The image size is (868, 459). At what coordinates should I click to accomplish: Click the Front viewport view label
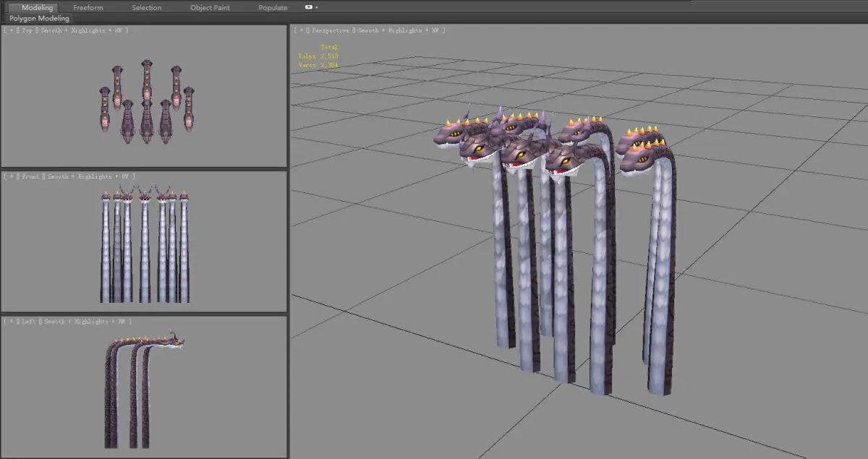30,176
